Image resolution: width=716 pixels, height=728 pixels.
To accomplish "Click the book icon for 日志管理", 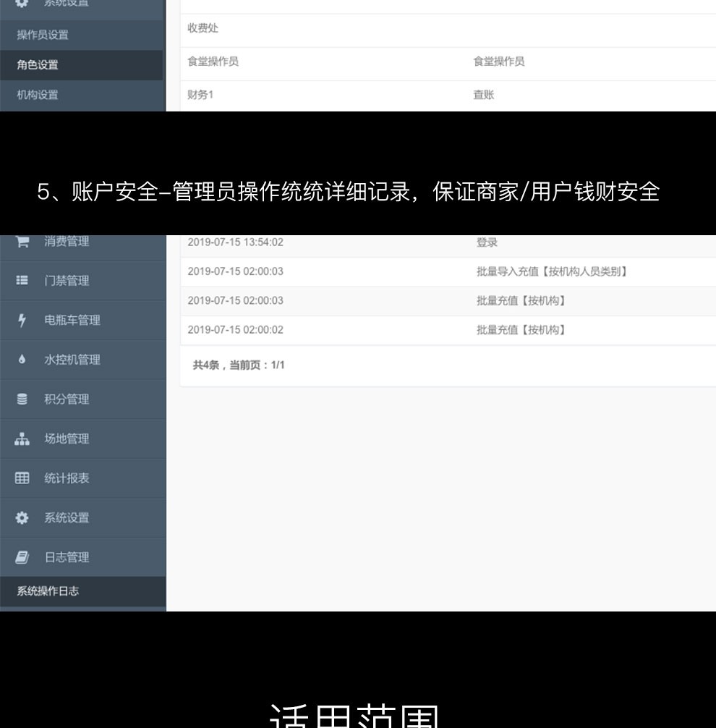I will pyautogui.click(x=22, y=557).
